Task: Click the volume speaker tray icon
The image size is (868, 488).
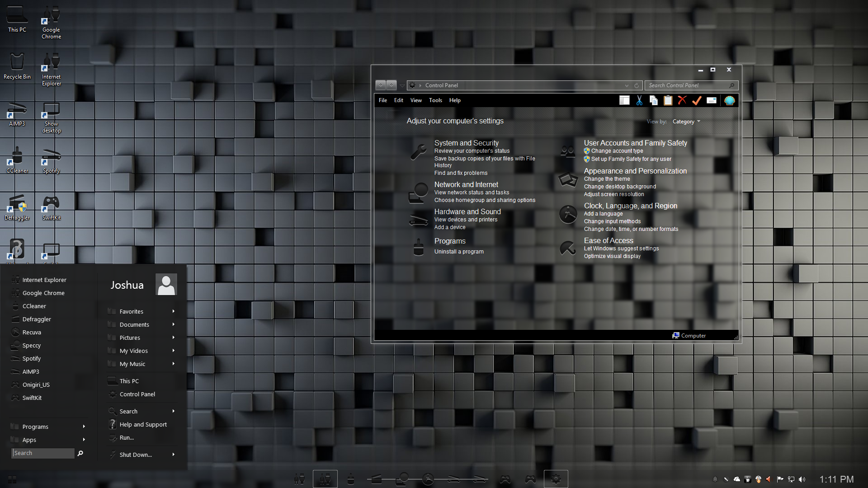Action: tap(802, 479)
